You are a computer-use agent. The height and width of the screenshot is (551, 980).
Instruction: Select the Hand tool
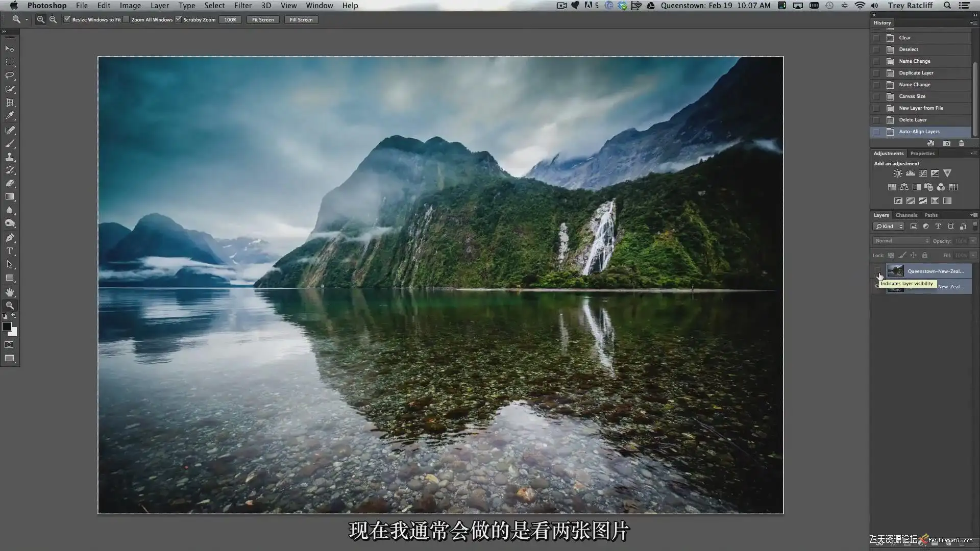[x=10, y=292]
